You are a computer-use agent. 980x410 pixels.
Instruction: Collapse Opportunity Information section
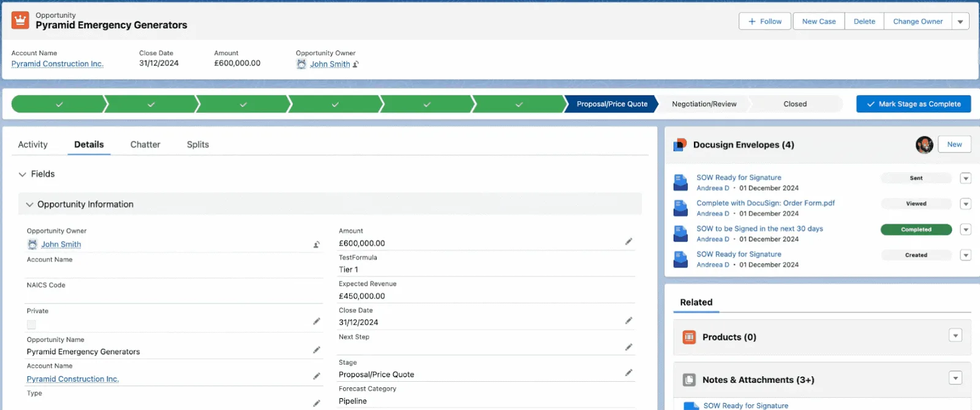click(29, 205)
